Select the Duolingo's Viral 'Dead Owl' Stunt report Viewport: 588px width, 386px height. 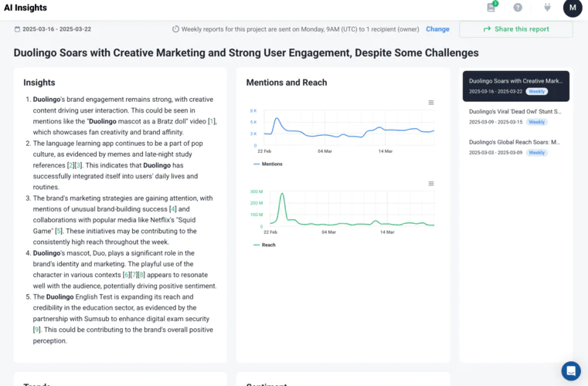point(516,117)
